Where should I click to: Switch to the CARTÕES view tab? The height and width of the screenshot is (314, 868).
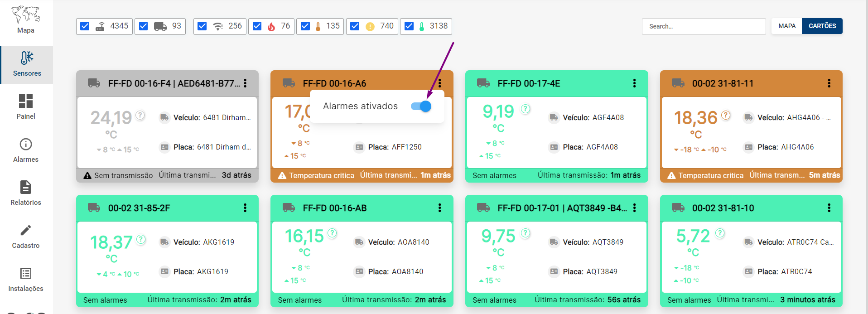click(x=822, y=26)
